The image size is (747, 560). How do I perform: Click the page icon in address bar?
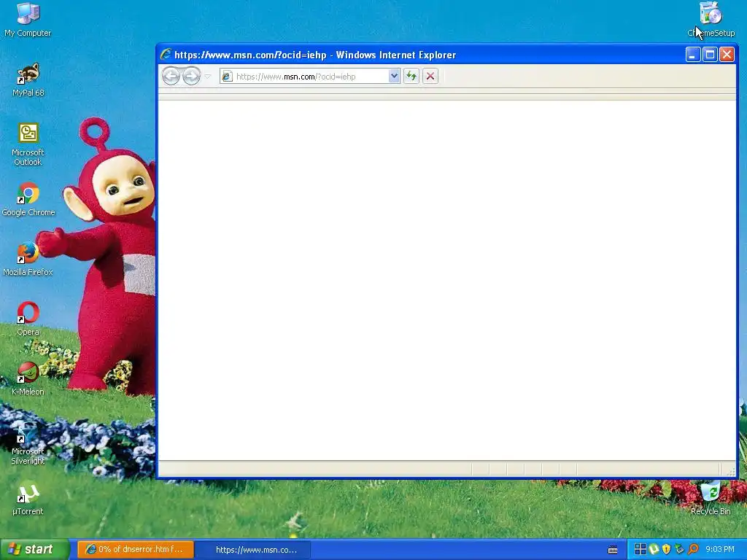click(228, 76)
